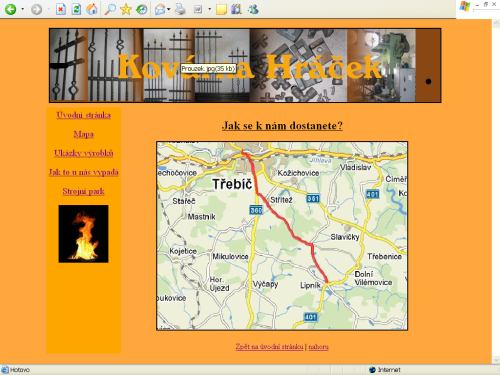Expand the Mail options dropdown arrow
500x375 pixels.
[169, 9]
